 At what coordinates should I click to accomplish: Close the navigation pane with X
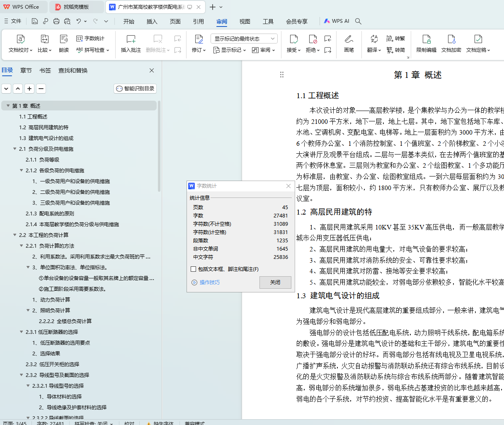(x=152, y=70)
